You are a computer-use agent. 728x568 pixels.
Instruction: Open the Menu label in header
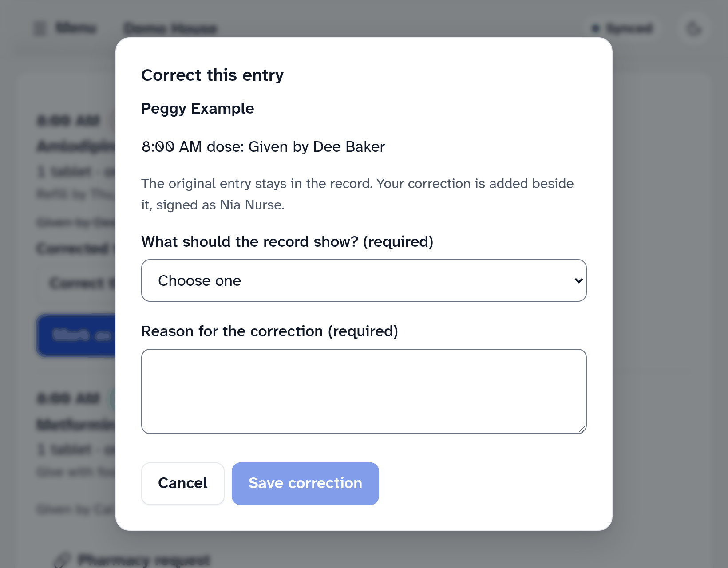76,28
